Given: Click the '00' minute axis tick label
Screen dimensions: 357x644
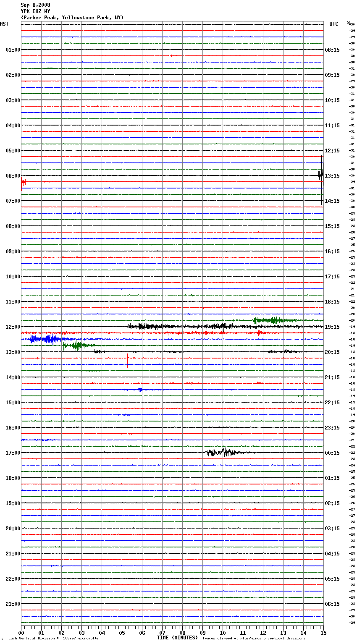Looking at the screenshot, I should pos(21,633).
